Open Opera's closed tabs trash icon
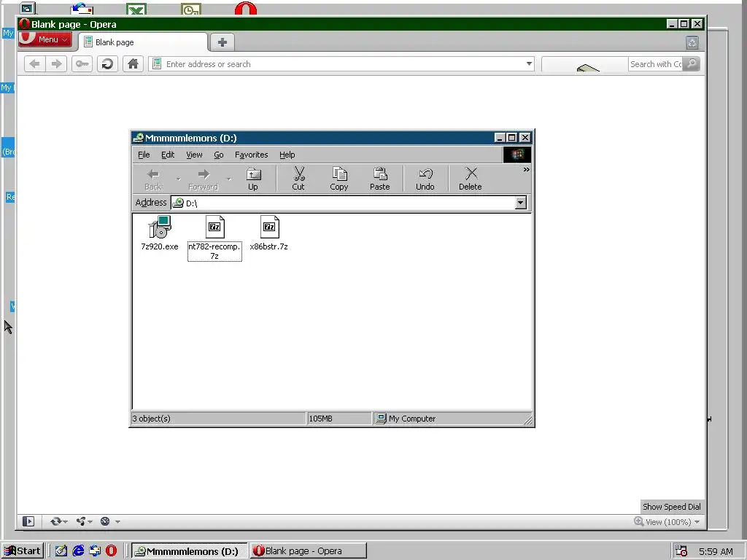 tap(692, 43)
